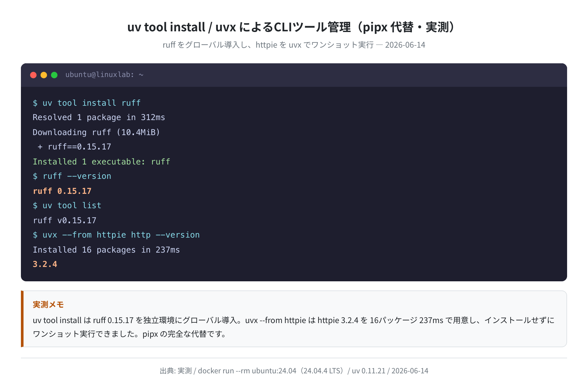Click the note's first line starting 'uv tool install は'
This screenshot has height=389, width=588.
click(294, 320)
